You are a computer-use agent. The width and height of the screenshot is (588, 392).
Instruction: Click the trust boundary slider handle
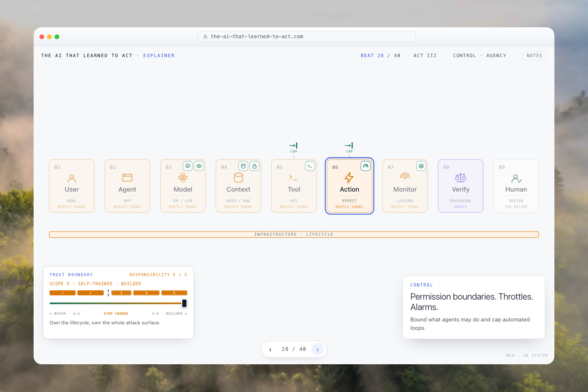click(184, 303)
